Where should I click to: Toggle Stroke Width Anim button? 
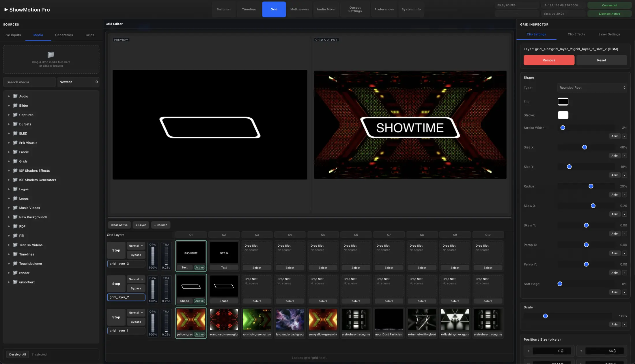(x=615, y=136)
